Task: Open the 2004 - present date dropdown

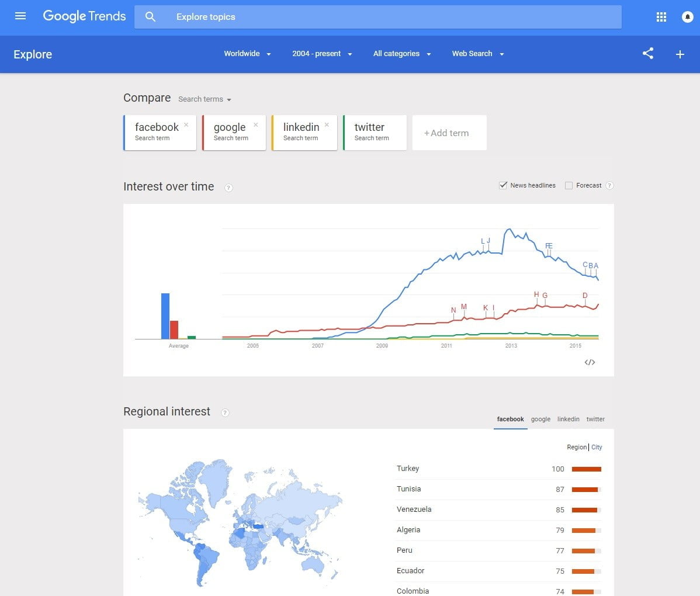Action: click(322, 54)
